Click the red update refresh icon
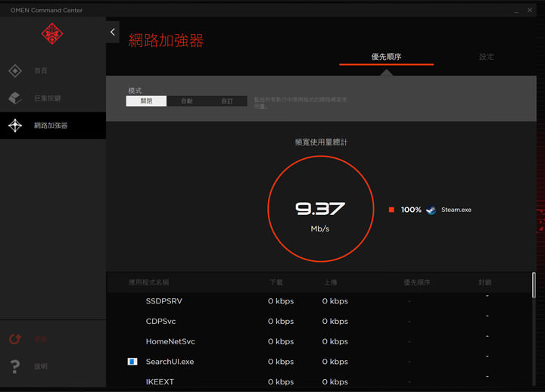The image size is (545, 392). [x=15, y=339]
